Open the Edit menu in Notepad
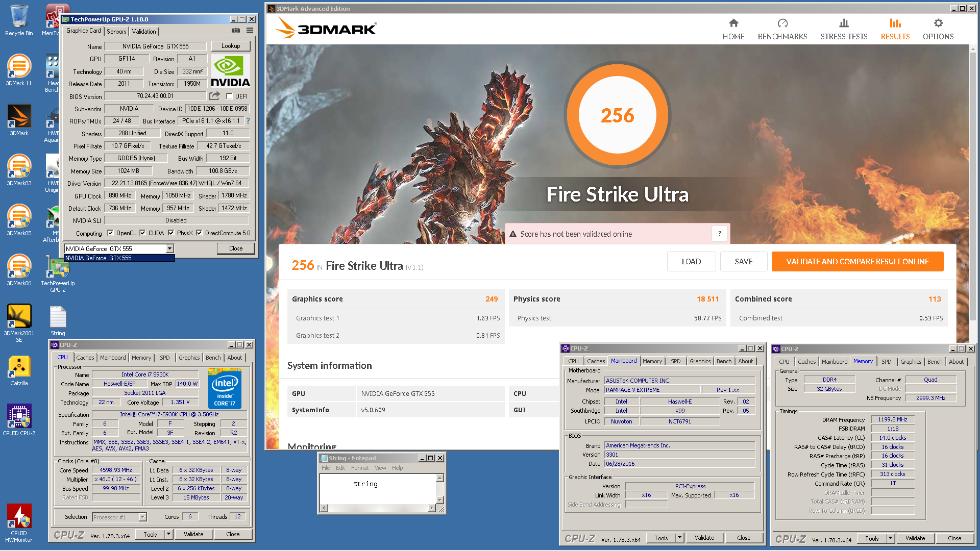Screen dimensions: 980x551 [340, 468]
